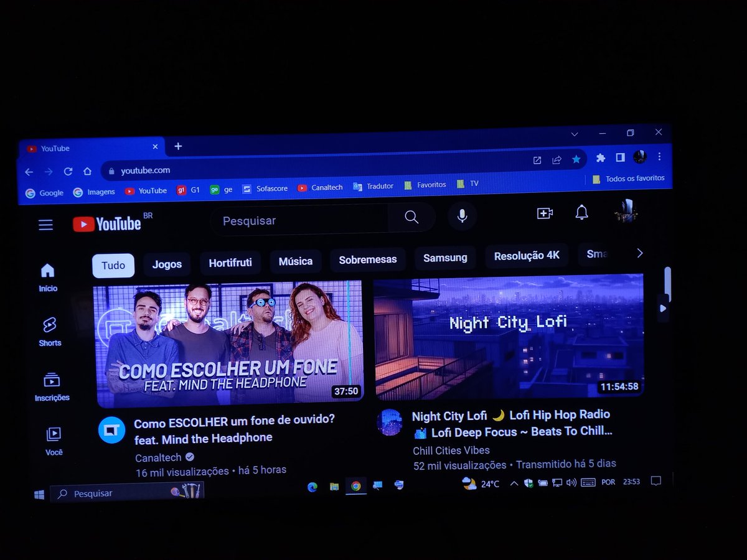Open Chrome three-dot menu
The image size is (747, 560).
point(660,156)
